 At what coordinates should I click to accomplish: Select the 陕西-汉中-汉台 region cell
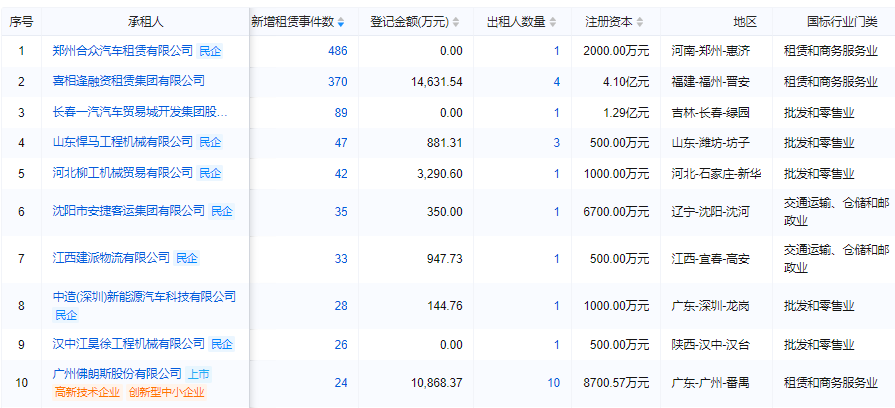(711, 345)
